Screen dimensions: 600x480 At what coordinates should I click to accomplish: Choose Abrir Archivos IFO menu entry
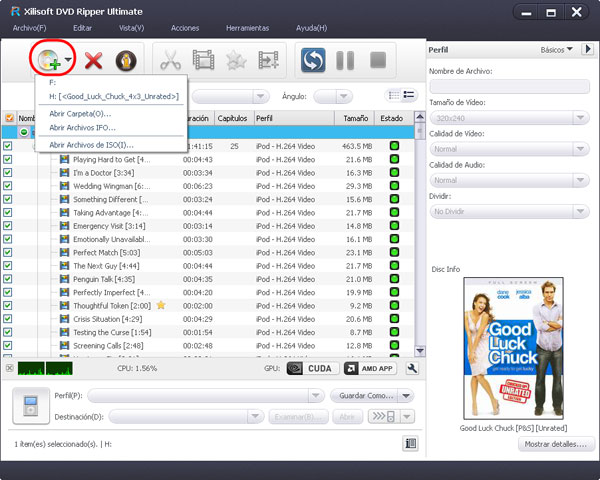[x=83, y=128]
